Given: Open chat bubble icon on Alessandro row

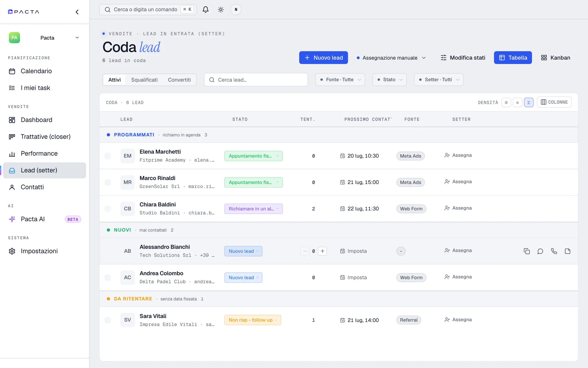Looking at the screenshot, I should click(x=540, y=251).
